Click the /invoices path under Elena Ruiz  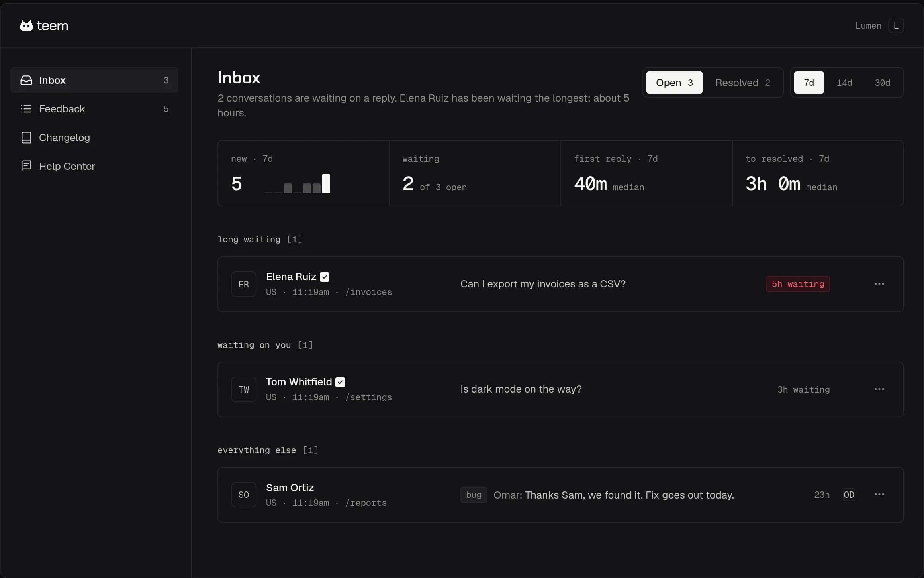coord(368,292)
